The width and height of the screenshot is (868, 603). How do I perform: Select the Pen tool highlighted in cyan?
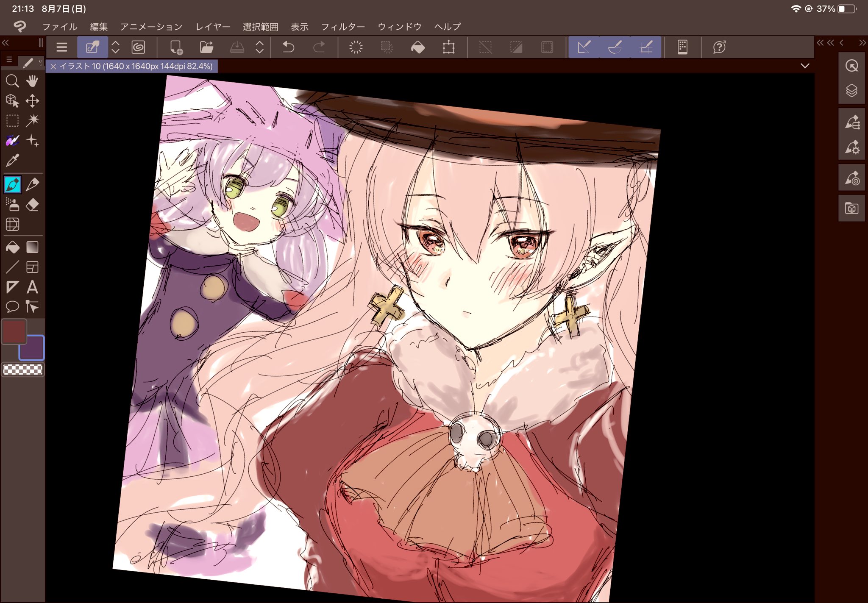12,185
